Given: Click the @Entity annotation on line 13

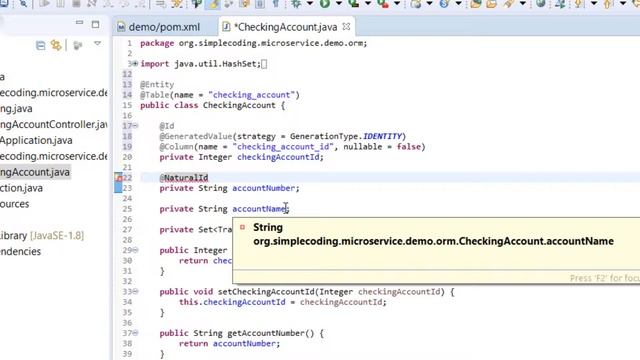Looking at the screenshot, I should tap(157, 84).
